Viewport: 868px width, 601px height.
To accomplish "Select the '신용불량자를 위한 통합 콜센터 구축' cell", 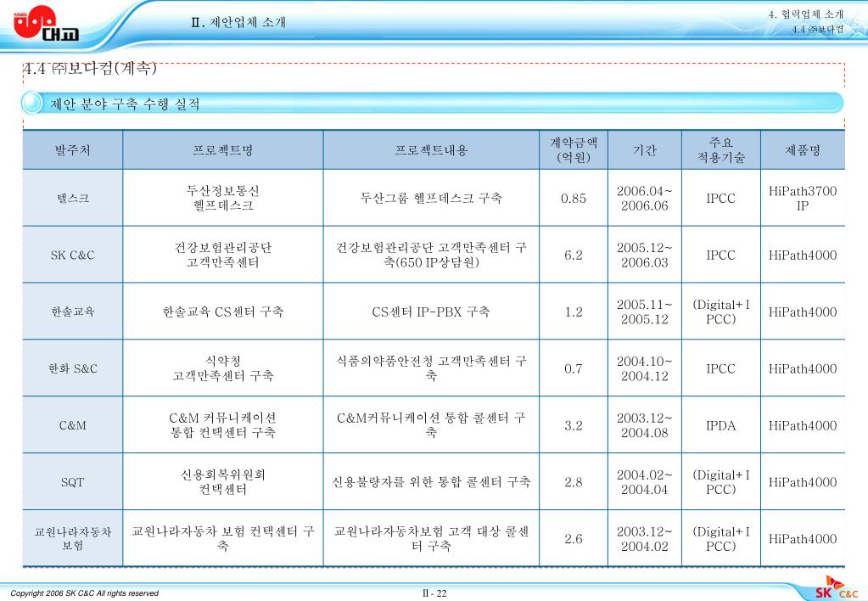I will [431, 482].
